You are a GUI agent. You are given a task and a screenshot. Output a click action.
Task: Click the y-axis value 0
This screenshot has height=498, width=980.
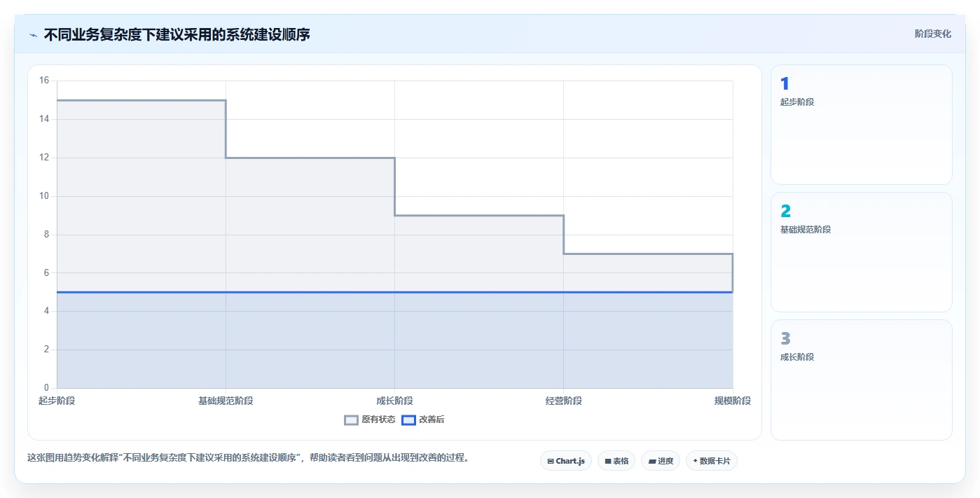tap(46, 388)
